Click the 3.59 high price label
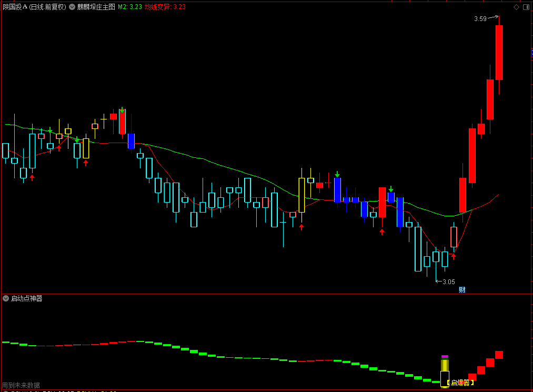 pos(480,19)
